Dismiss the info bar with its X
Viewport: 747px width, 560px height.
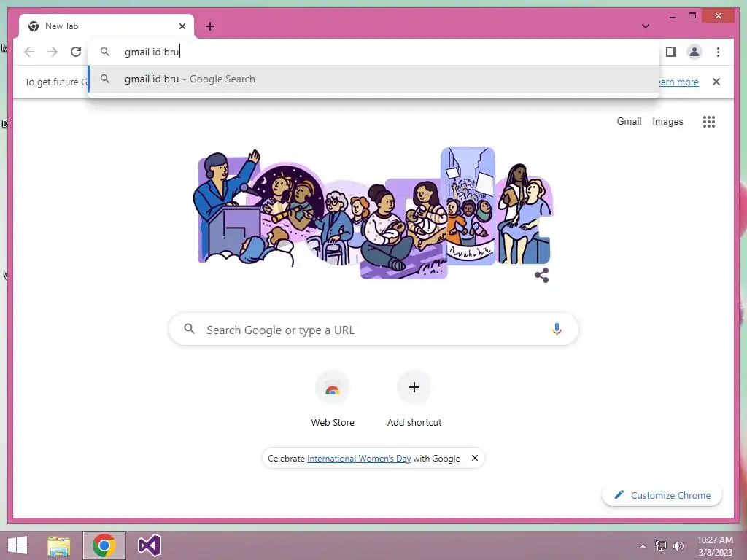click(x=716, y=82)
